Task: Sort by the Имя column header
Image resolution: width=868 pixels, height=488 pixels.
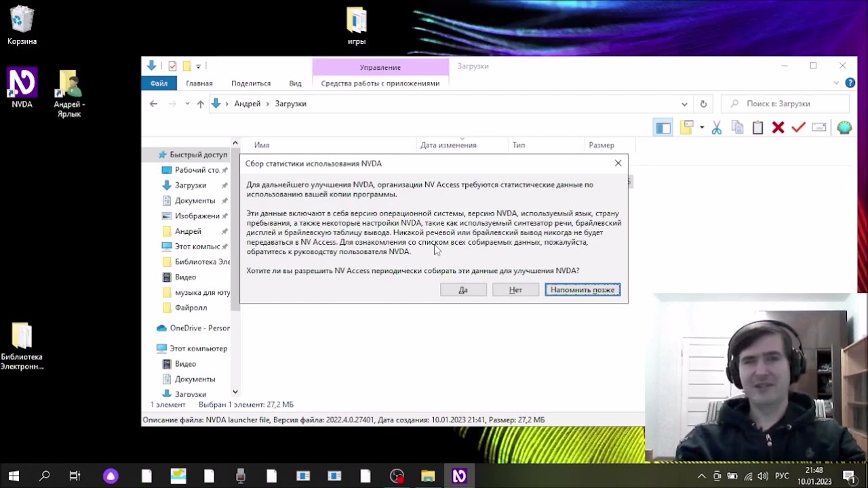Action: pyautogui.click(x=262, y=145)
